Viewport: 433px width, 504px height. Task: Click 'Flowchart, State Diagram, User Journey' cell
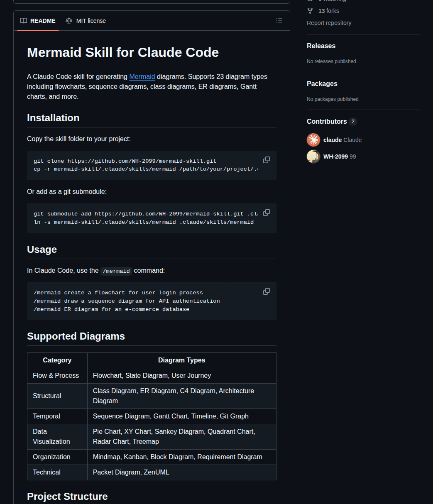[182, 376]
